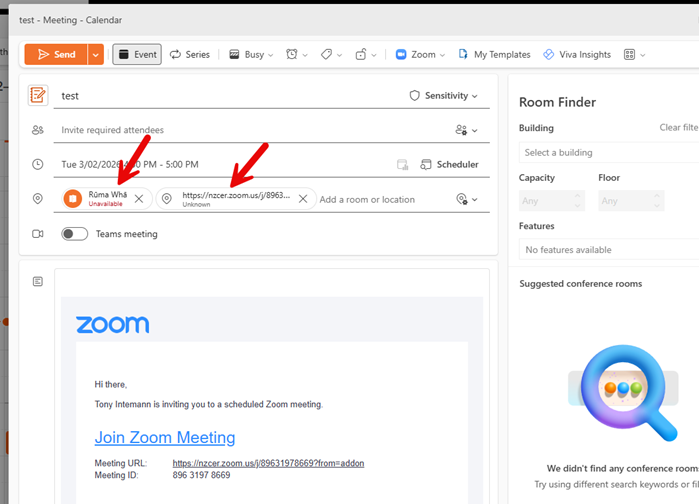
Task: Click the Invite required attendees field
Action: (x=254, y=130)
